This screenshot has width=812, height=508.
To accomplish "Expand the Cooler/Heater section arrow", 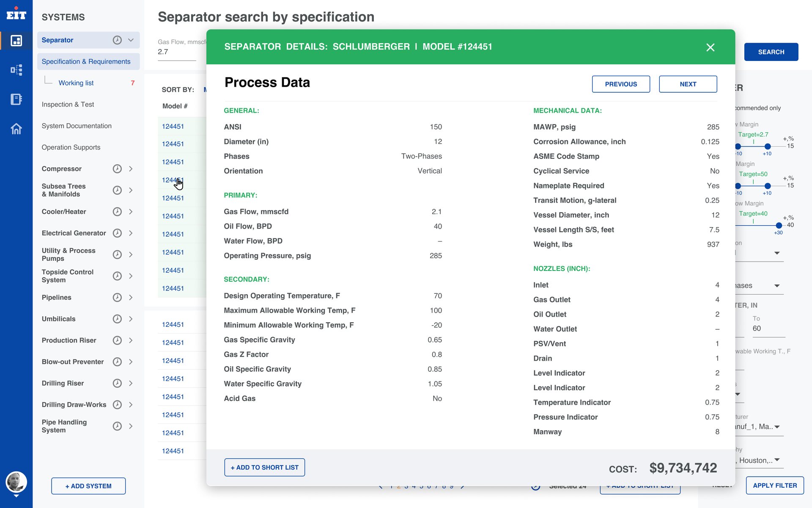I will point(131,212).
